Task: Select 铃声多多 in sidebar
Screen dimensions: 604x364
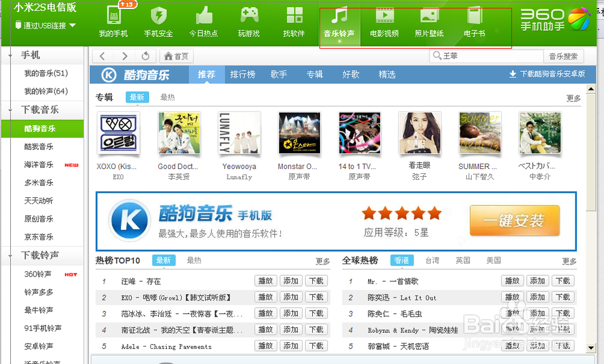Action: coord(39,292)
